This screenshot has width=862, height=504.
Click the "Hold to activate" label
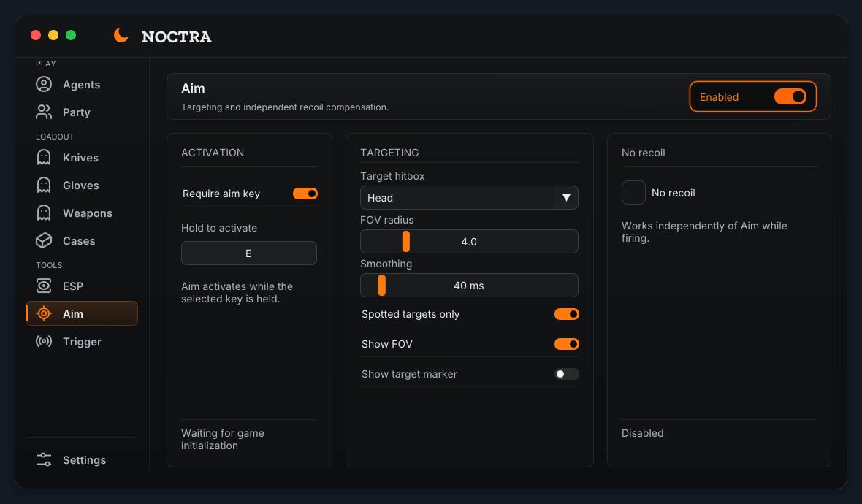(x=219, y=228)
